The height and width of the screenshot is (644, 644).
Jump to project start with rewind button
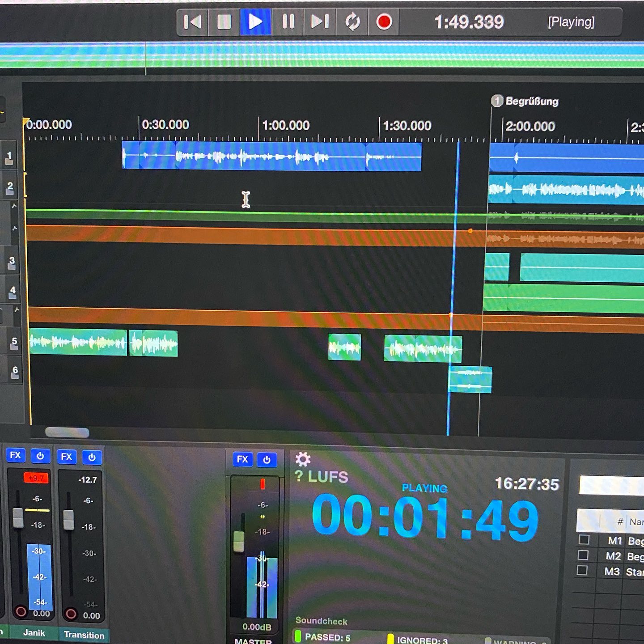[x=193, y=21]
